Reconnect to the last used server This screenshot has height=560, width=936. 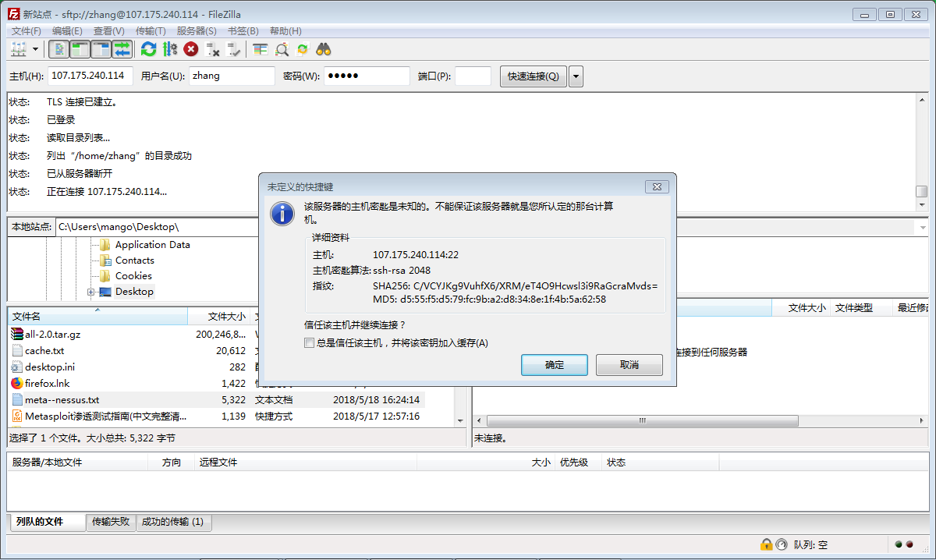point(233,49)
